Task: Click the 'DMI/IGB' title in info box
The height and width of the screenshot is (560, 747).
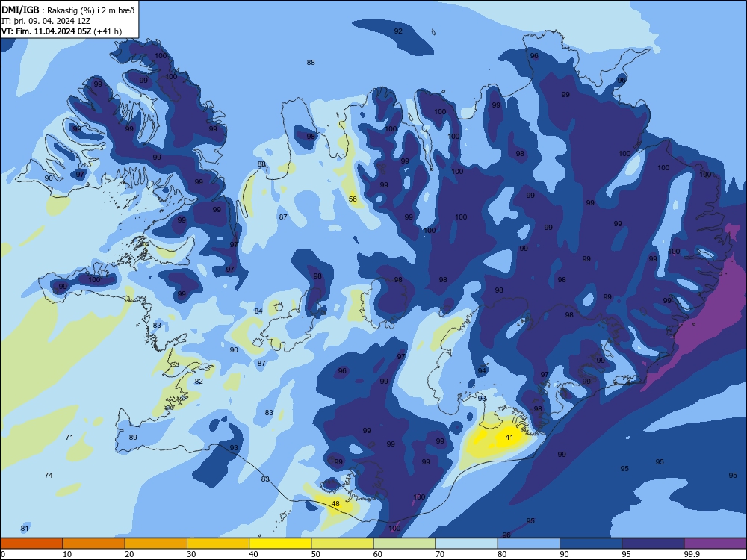Action: coord(20,10)
